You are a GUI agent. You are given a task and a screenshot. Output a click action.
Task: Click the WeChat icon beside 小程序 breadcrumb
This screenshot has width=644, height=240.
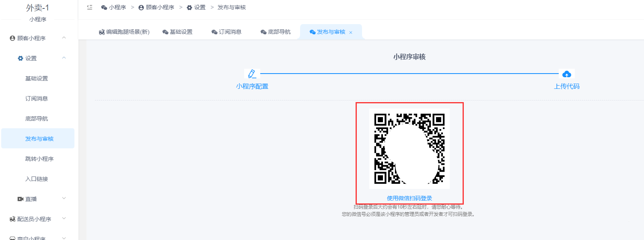tap(104, 8)
